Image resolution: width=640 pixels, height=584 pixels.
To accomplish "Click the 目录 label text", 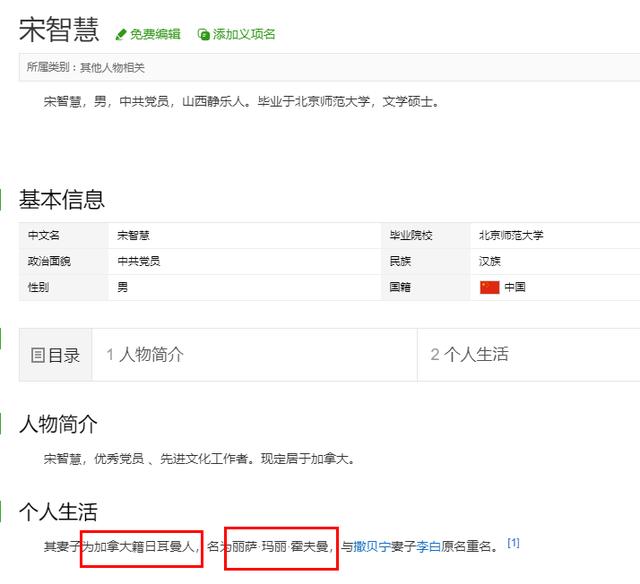I will pos(64,355).
